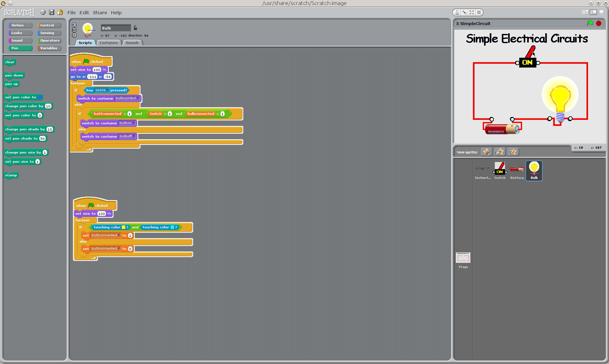
Task: Save project with floppy disk icon
Action: pyautogui.click(x=51, y=12)
